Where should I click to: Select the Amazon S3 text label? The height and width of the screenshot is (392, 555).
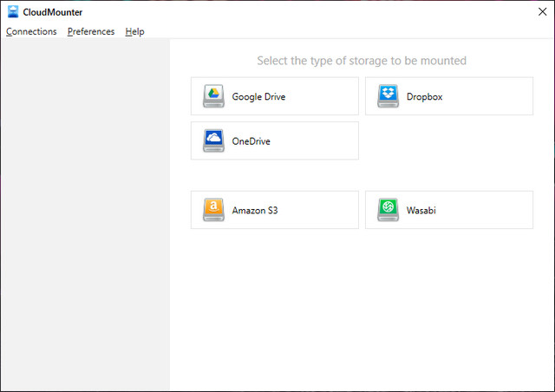click(254, 211)
